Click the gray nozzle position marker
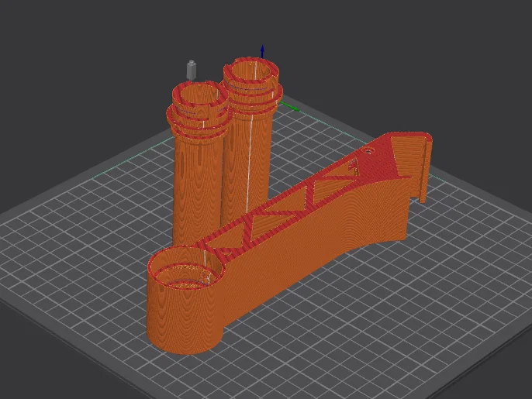The width and height of the screenshot is (532, 399). tap(192, 71)
